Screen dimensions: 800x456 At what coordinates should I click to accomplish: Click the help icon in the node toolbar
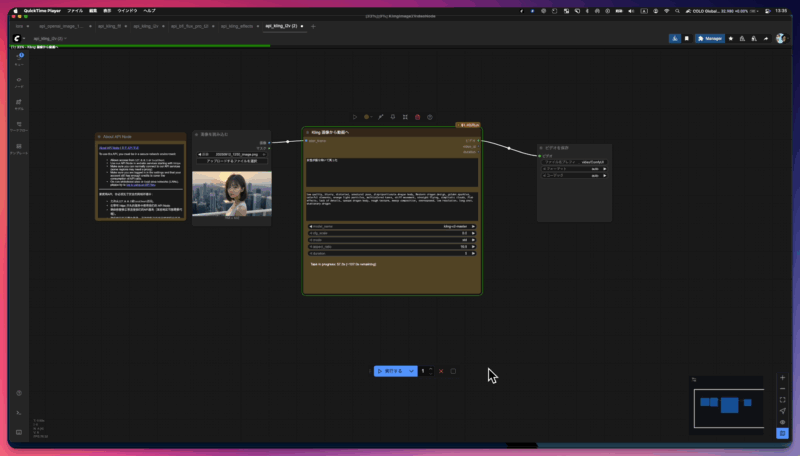pos(430,117)
